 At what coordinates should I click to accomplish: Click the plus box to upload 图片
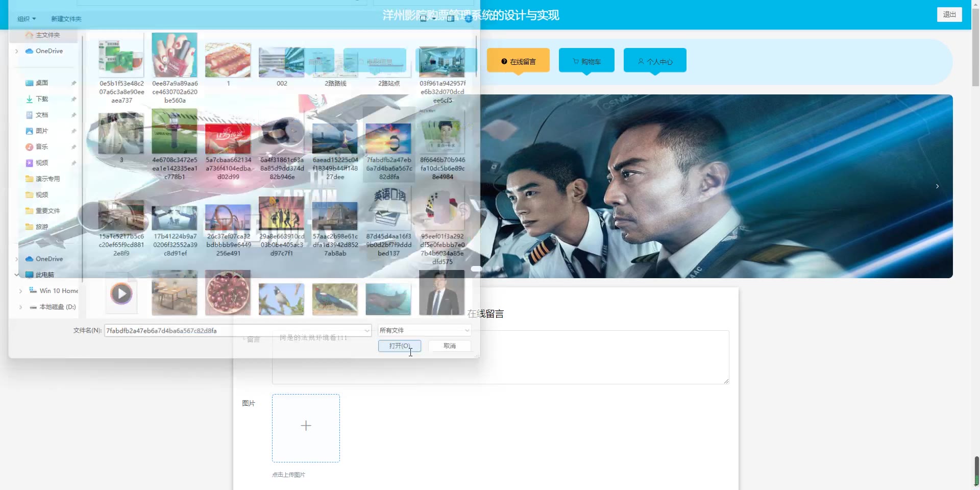(x=306, y=428)
